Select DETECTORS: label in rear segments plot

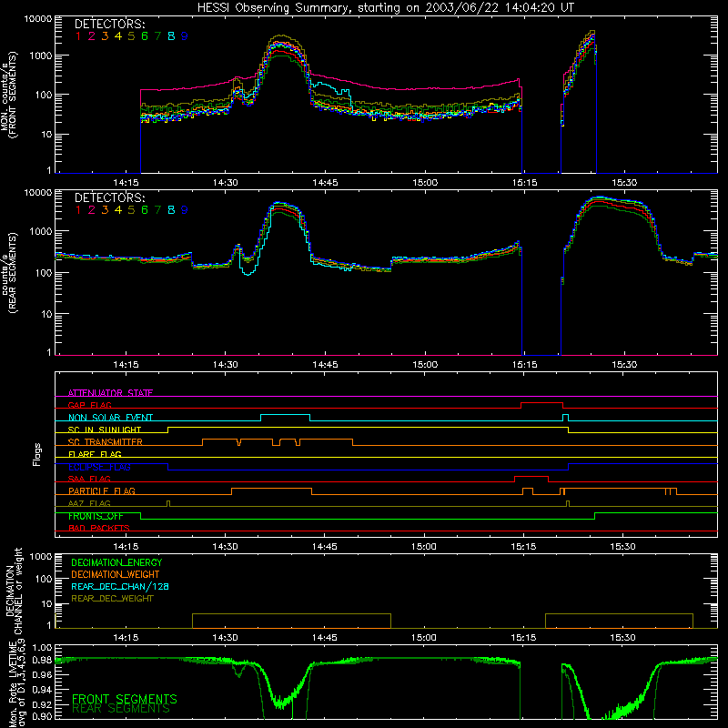click(109, 197)
